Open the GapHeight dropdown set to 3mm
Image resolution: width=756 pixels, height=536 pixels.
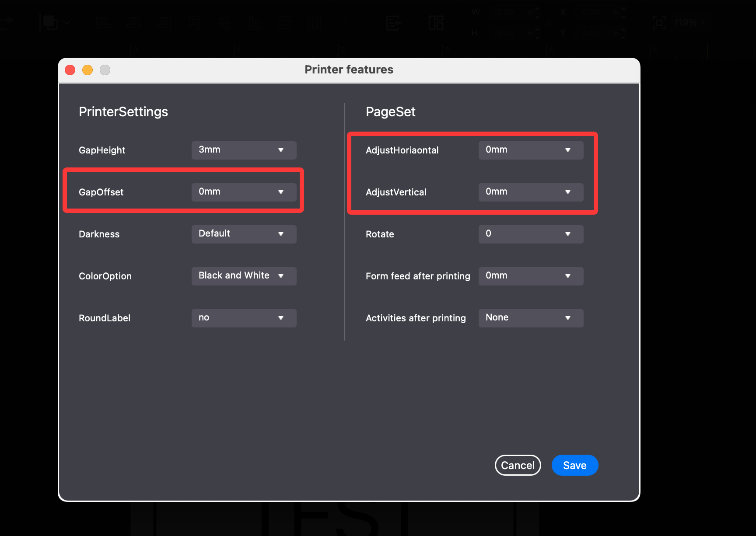[x=244, y=150]
